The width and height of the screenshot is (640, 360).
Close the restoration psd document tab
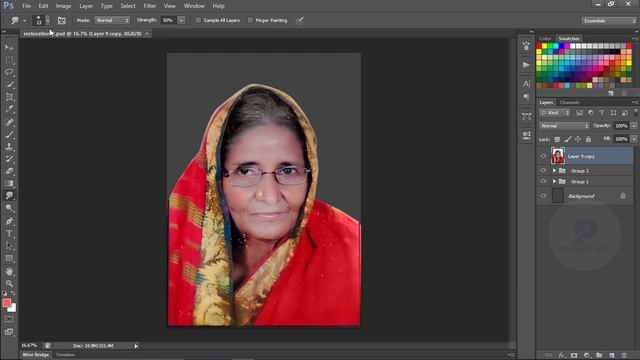[147, 34]
